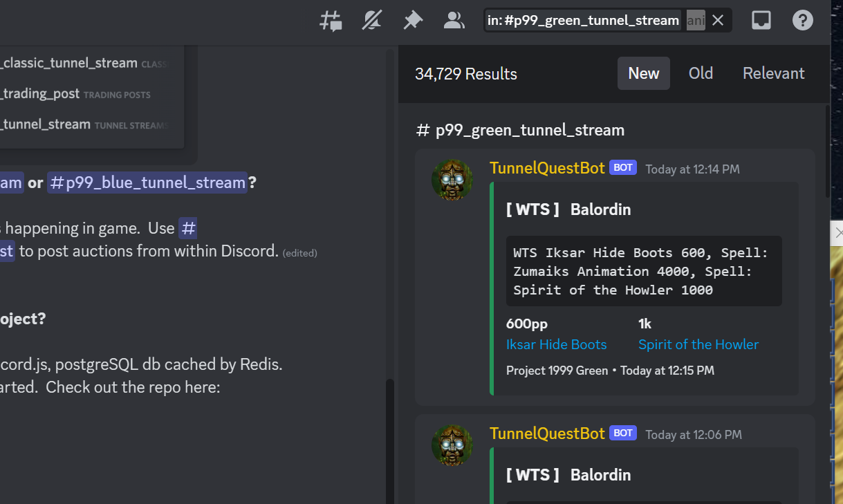
Task: Open Help via the question mark icon
Action: pos(802,20)
